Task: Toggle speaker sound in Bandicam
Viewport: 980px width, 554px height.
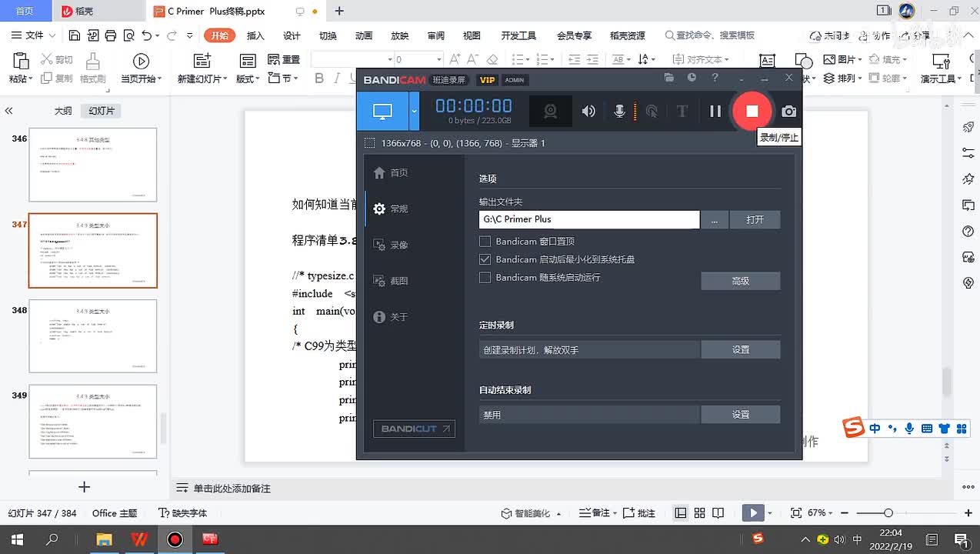Action: (588, 112)
